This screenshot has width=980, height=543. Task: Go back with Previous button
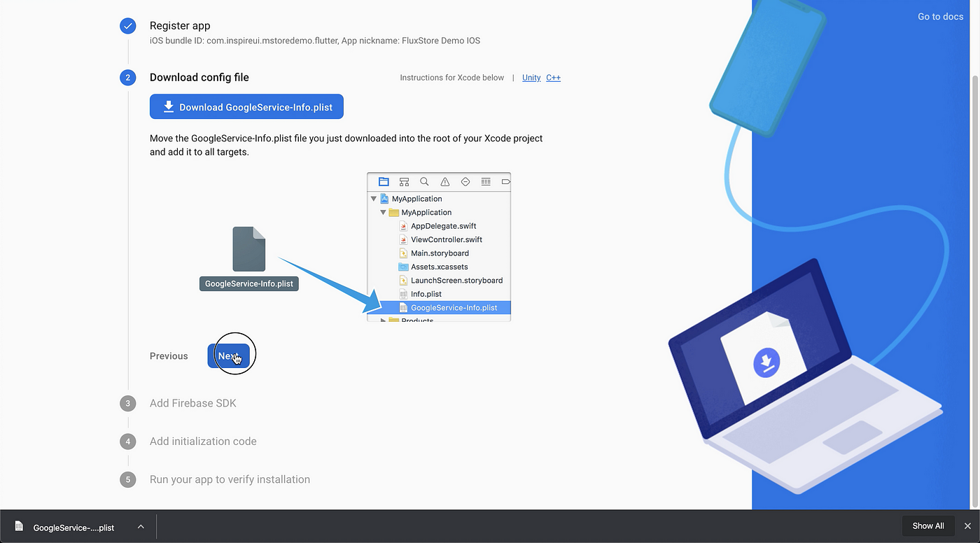169,355
